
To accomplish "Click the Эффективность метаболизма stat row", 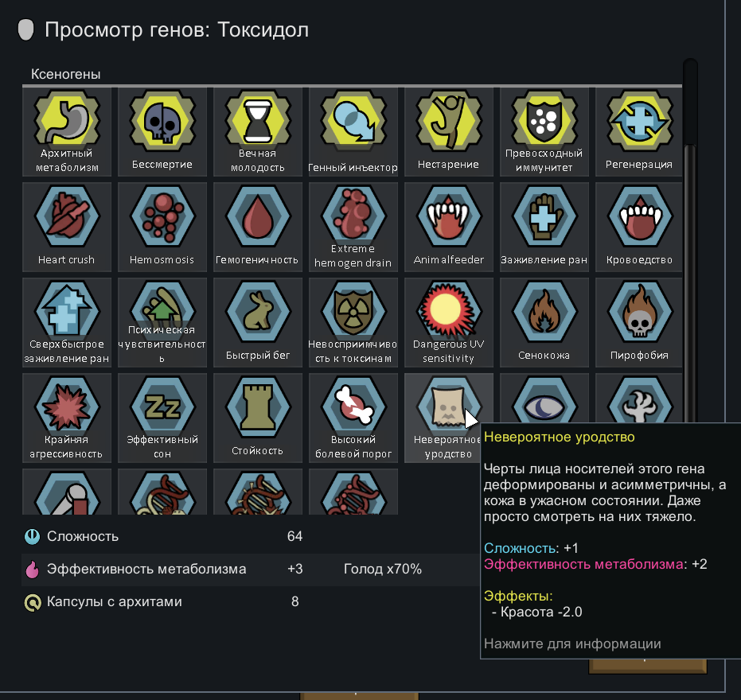I will pos(251,570).
